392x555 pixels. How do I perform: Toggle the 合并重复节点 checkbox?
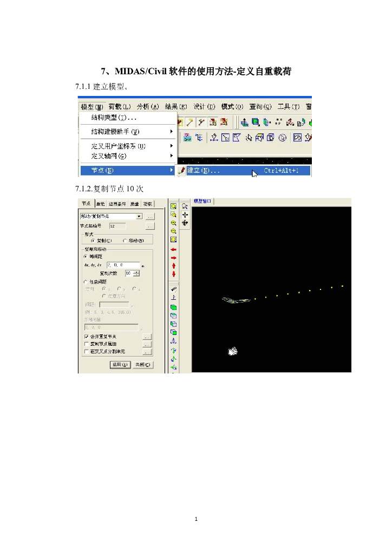click(x=86, y=337)
